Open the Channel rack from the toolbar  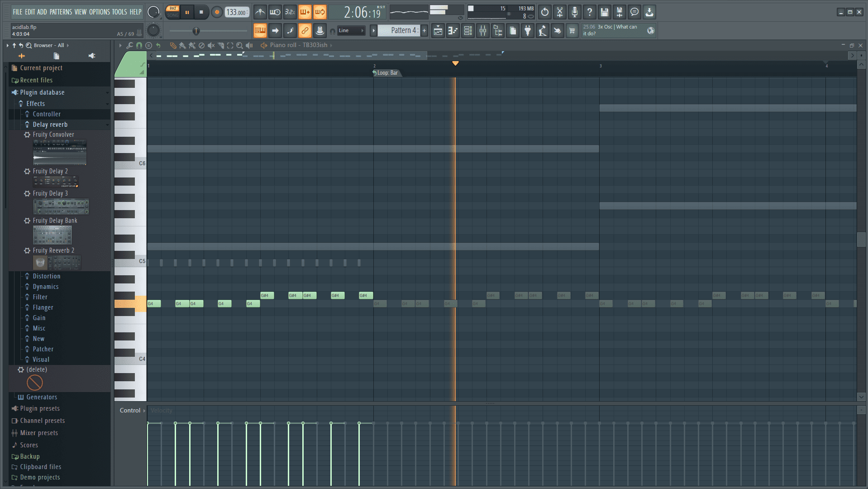coord(467,30)
